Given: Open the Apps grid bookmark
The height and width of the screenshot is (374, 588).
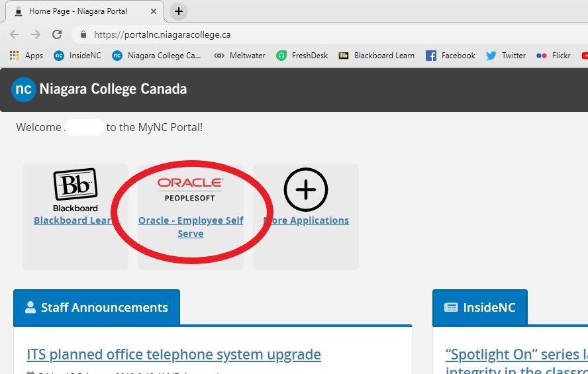Looking at the screenshot, I should click(26, 56).
